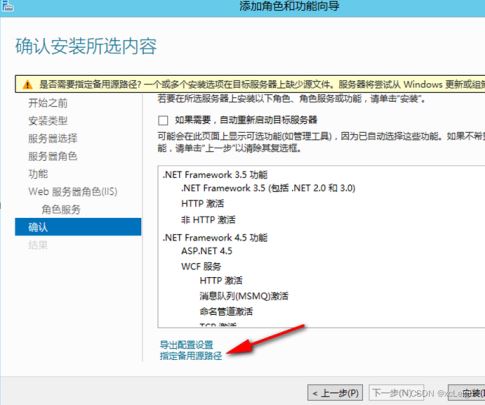Click the yellow alternate source path warning banner

click(250, 84)
